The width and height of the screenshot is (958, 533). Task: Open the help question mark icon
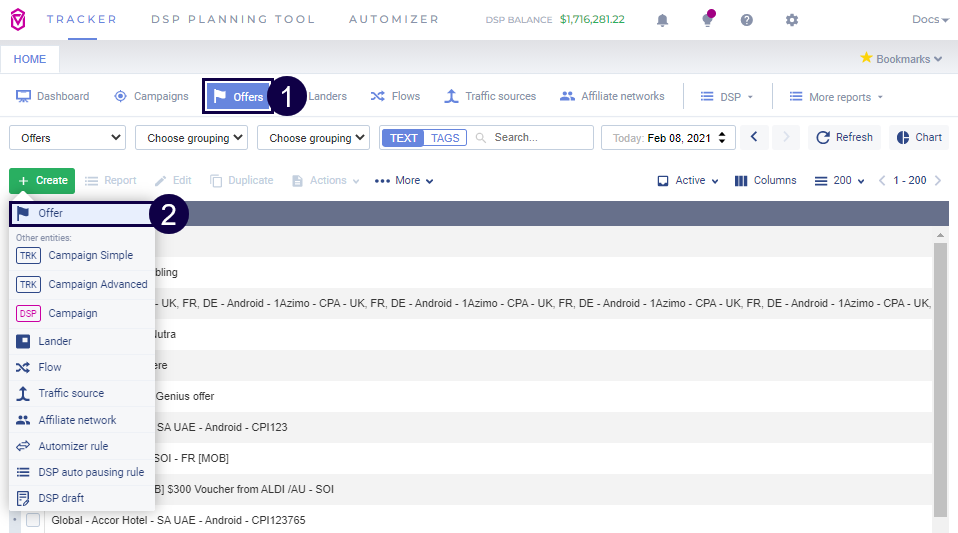point(747,20)
